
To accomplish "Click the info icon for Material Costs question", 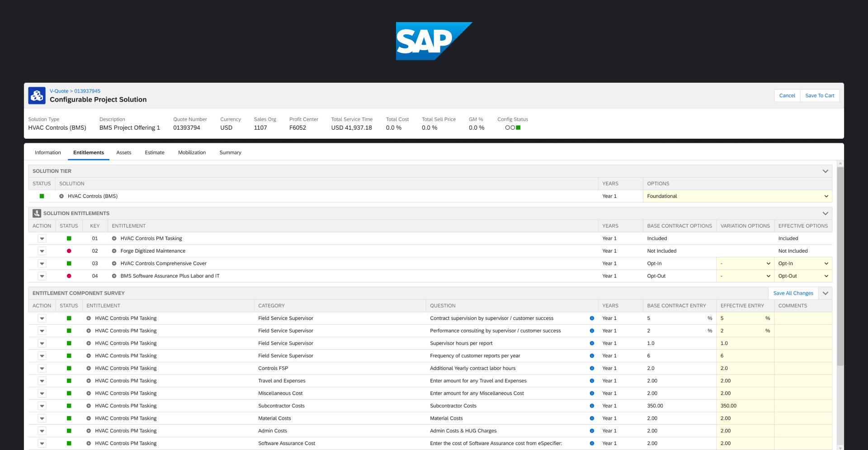I will (x=592, y=418).
